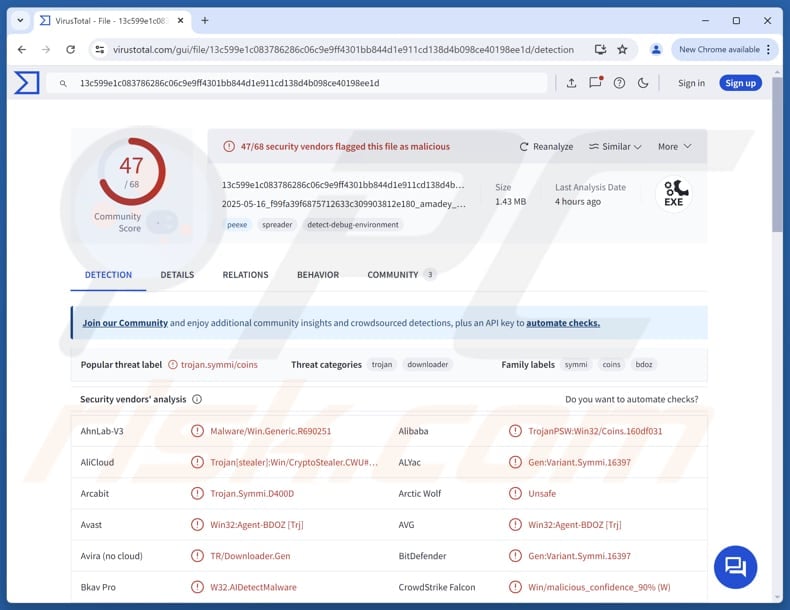Image resolution: width=790 pixels, height=610 pixels.
Task: Open the Chrome profile icon
Action: (656, 49)
